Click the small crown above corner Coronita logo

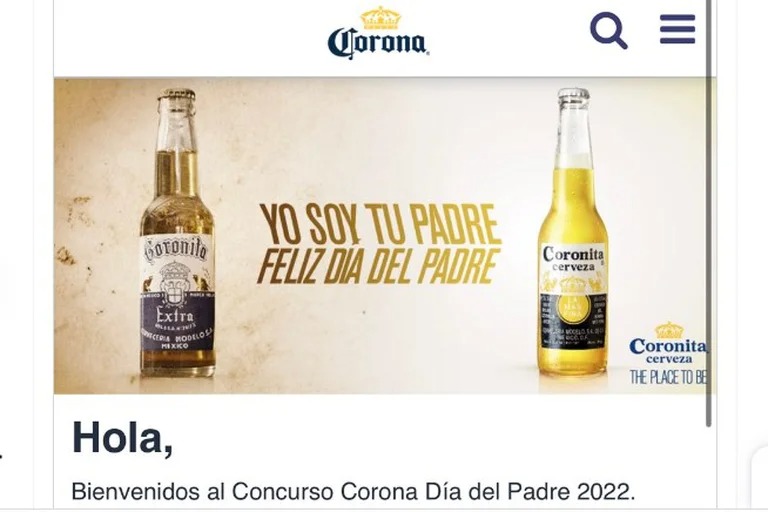tap(669, 330)
